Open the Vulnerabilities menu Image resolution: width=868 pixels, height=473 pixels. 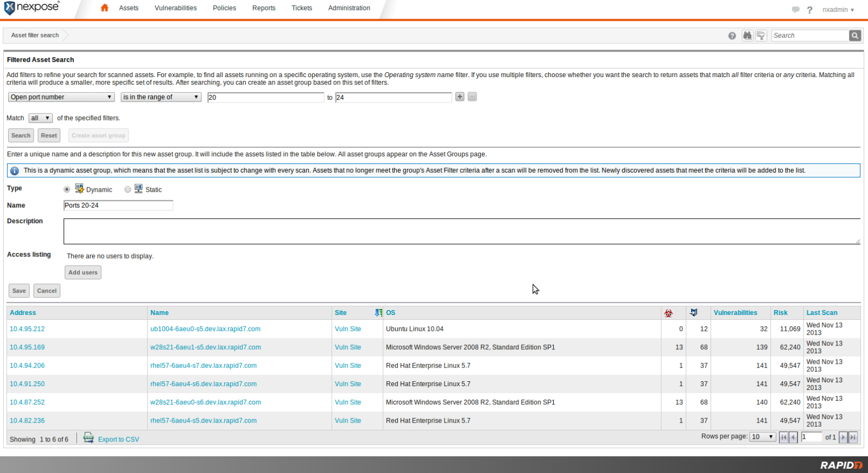(x=175, y=8)
